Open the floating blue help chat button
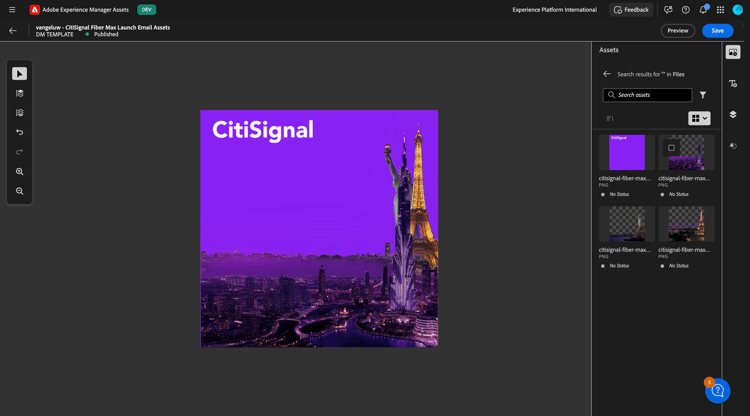This screenshot has width=750, height=416. point(717,391)
